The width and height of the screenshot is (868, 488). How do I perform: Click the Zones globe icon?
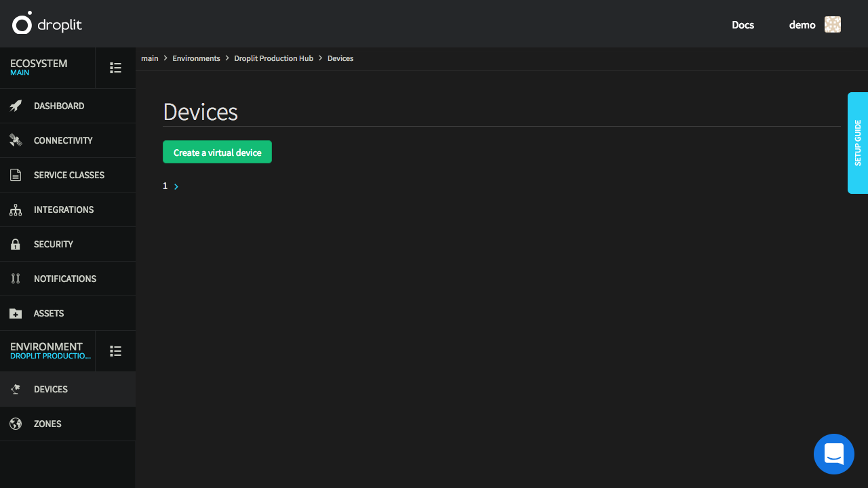pos(16,424)
